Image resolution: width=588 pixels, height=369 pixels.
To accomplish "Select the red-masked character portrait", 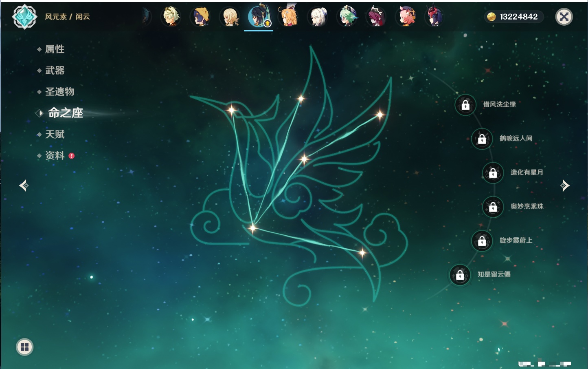I will [434, 17].
